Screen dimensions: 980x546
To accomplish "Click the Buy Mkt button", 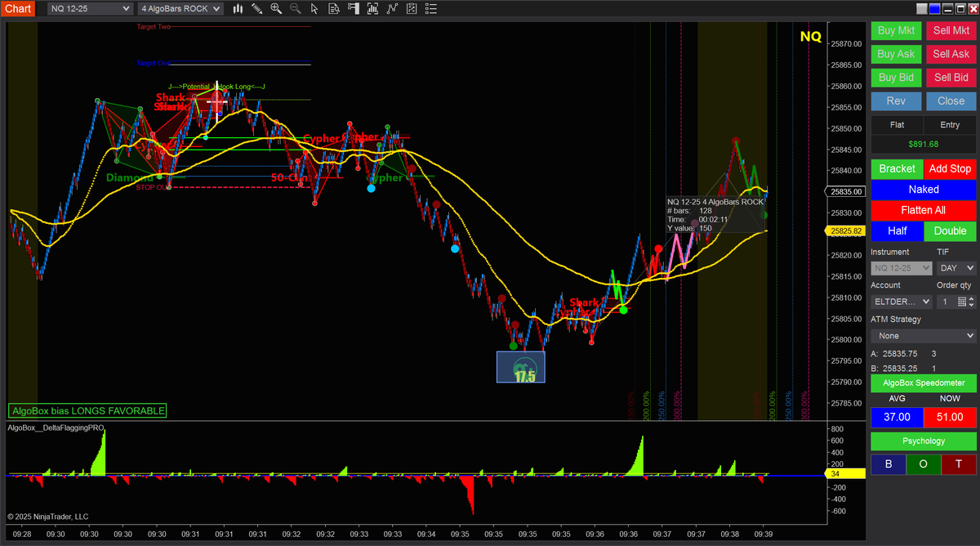I will (x=896, y=30).
